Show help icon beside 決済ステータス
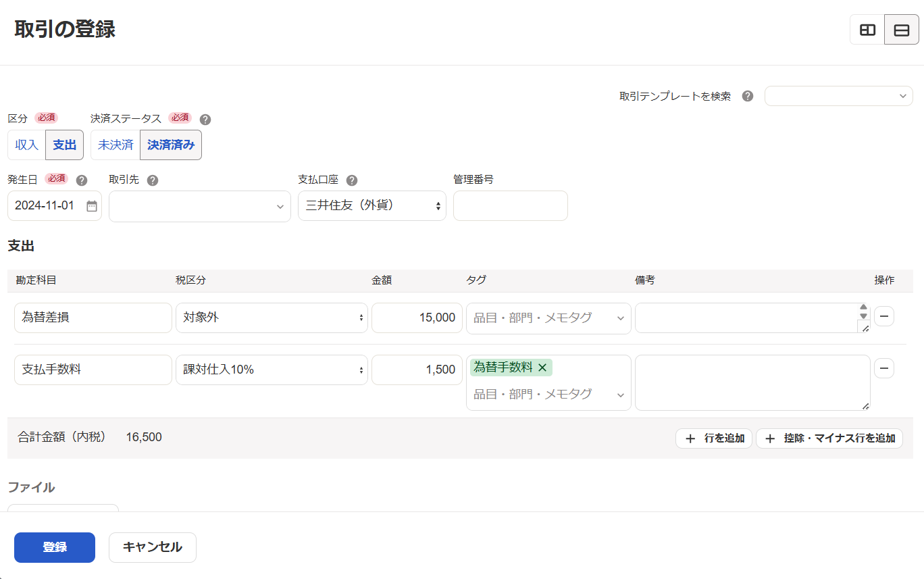 (205, 120)
